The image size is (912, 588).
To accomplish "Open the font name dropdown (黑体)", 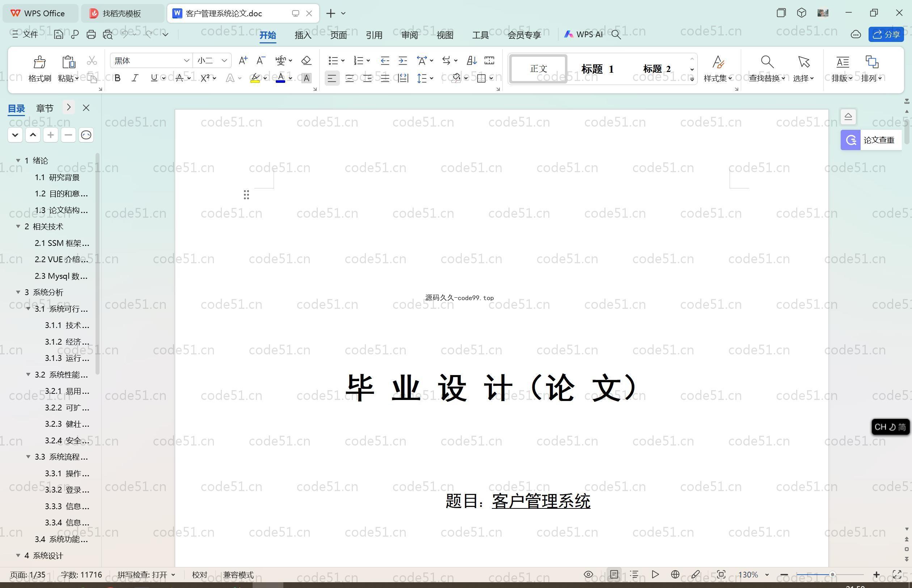I will (x=186, y=60).
